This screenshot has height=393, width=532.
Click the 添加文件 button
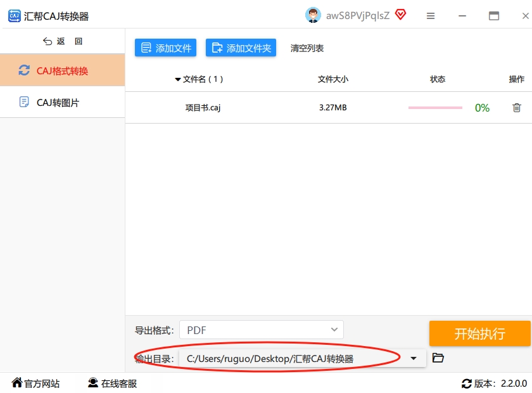pyautogui.click(x=165, y=48)
